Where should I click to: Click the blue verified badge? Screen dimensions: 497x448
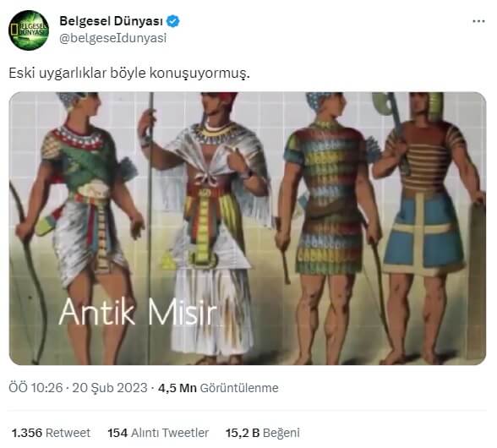pos(173,21)
